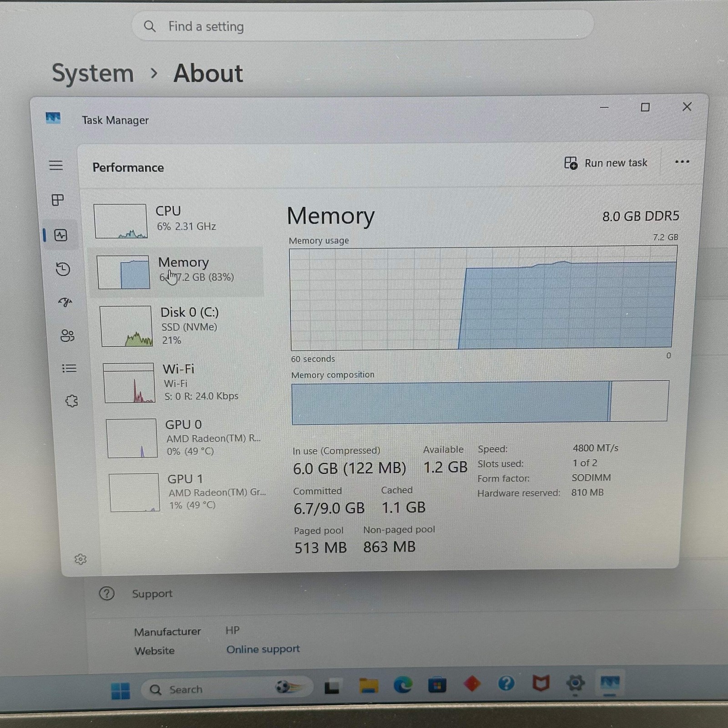Click the Slots used value 1 of 2
The image size is (728, 728).
click(585, 463)
